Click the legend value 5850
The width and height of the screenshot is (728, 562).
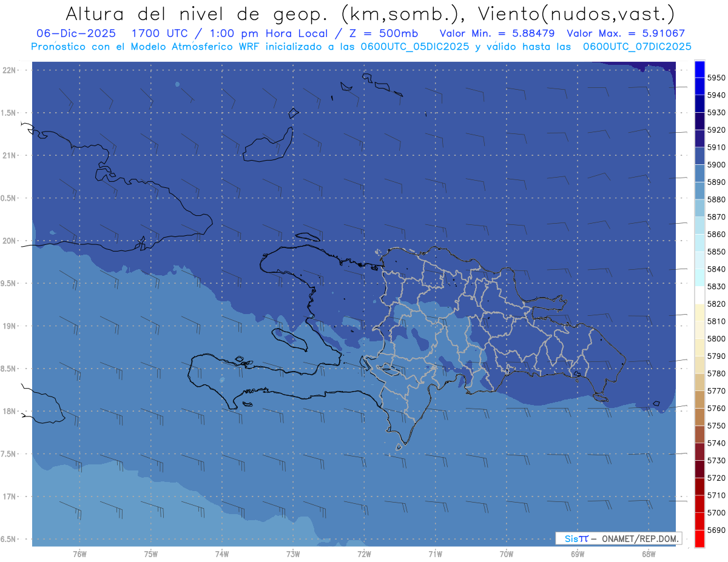[716, 252]
